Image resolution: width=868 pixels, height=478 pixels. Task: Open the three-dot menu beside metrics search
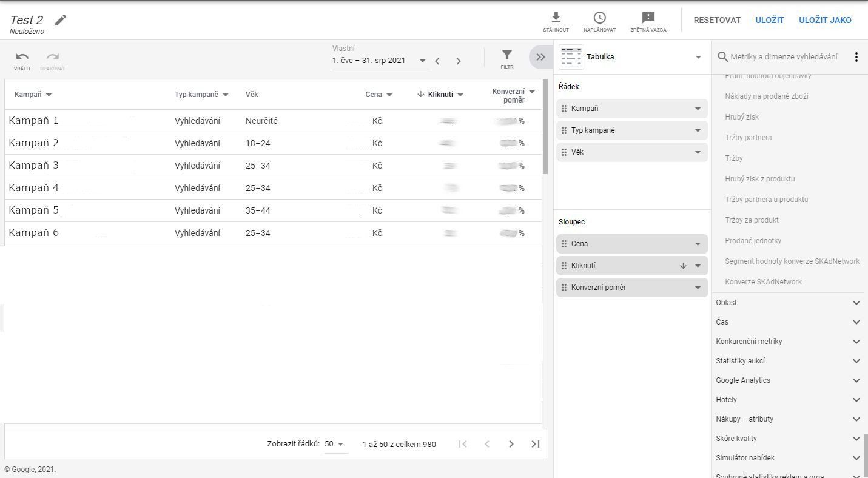click(856, 57)
